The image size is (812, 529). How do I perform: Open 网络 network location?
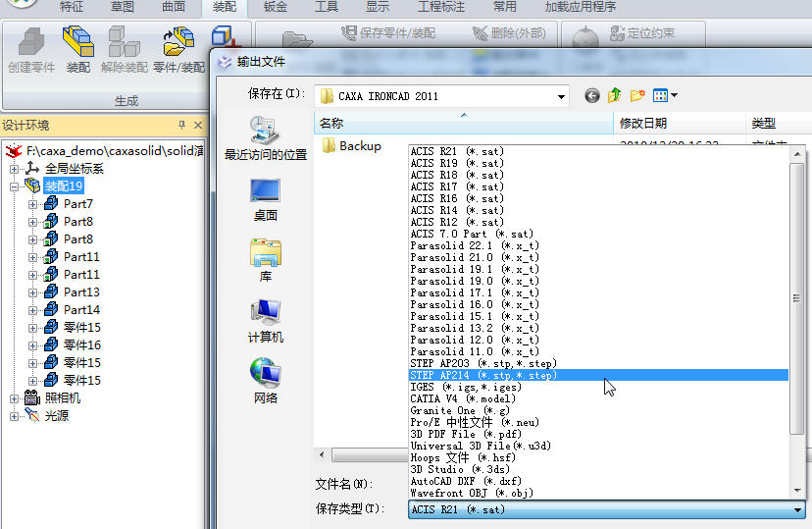pyautogui.click(x=265, y=382)
